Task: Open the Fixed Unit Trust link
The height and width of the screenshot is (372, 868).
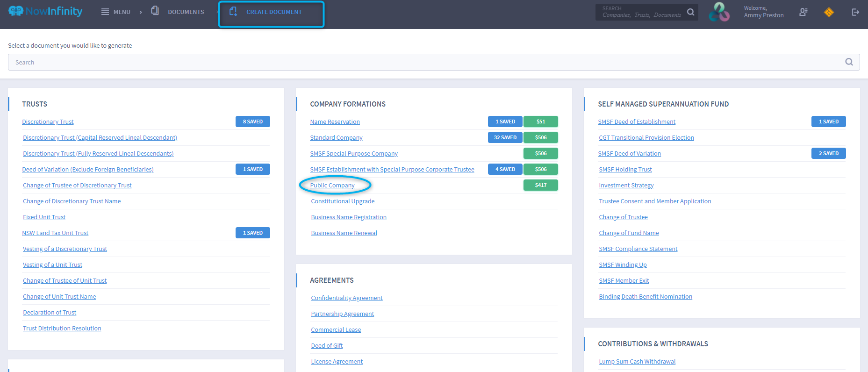Action: pos(44,217)
